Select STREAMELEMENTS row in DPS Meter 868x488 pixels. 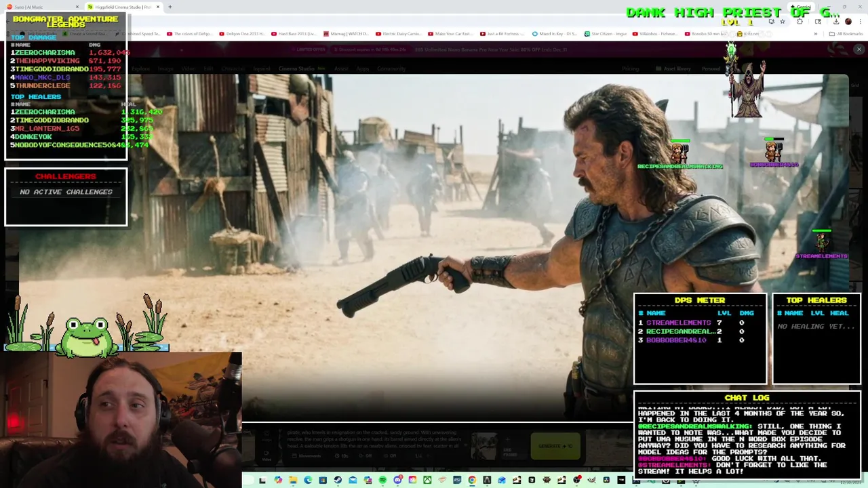(698, 323)
